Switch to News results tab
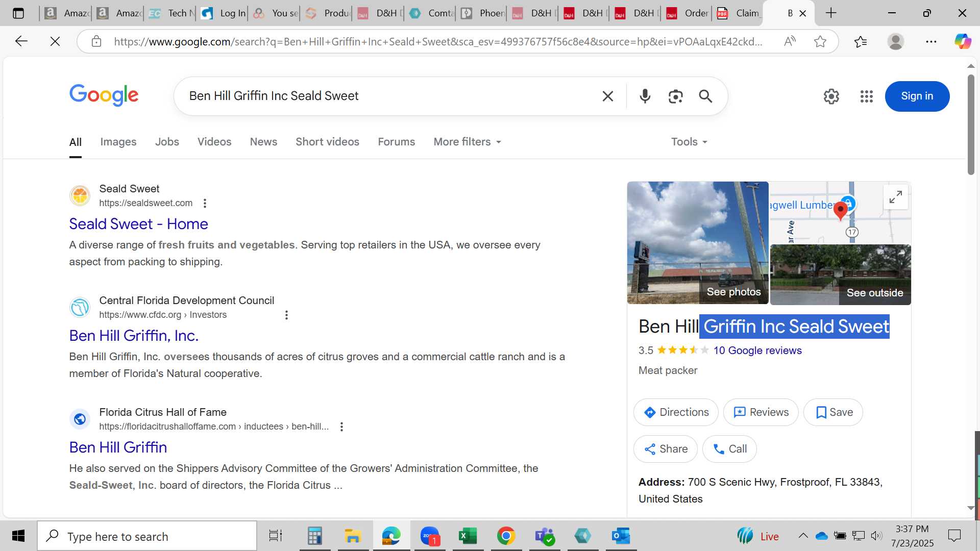The width and height of the screenshot is (980, 551). (x=263, y=142)
